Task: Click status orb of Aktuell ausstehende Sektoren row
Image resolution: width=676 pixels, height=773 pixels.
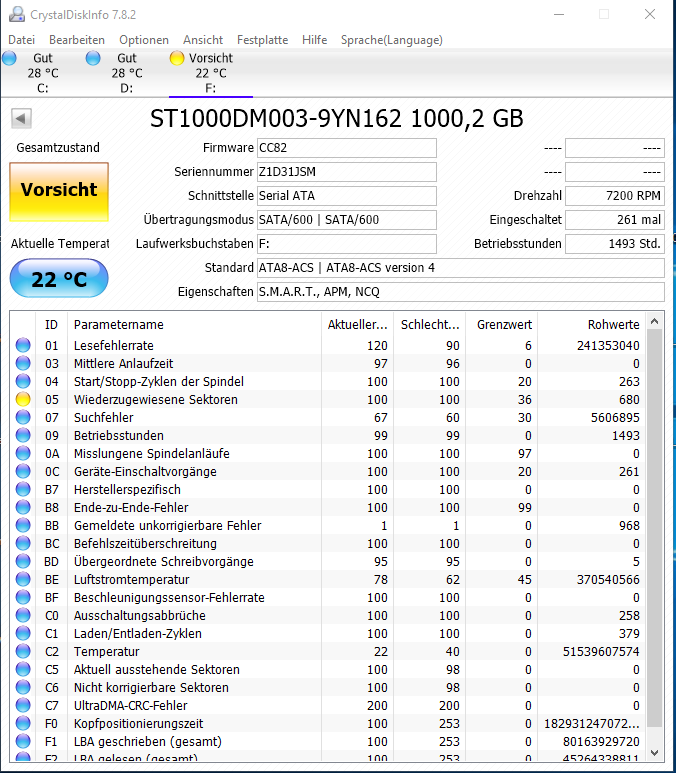Action: click(23, 669)
